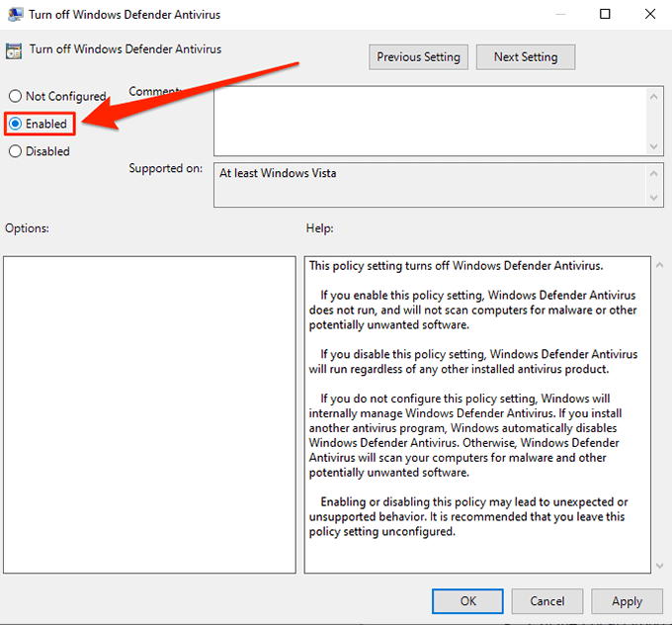The width and height of the screenshot is (672, 625).
Task: Select the Not Configured radio button
Action: tap(16, 96)
